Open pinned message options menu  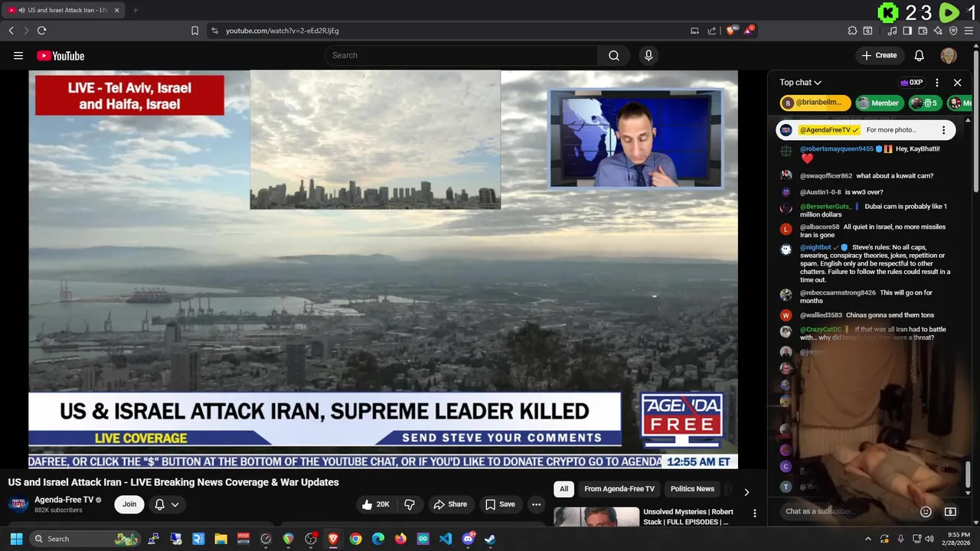pos(943,130)
